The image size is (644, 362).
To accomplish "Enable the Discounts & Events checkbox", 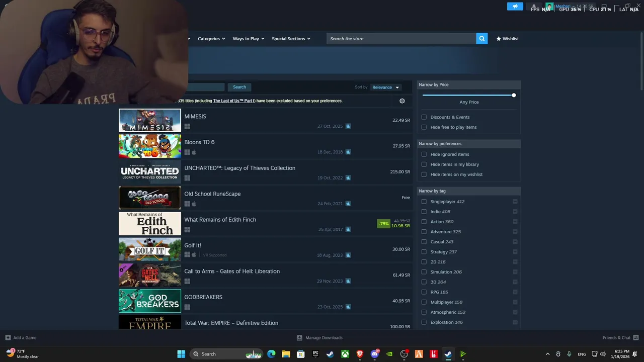I will (x=424, y=117).
